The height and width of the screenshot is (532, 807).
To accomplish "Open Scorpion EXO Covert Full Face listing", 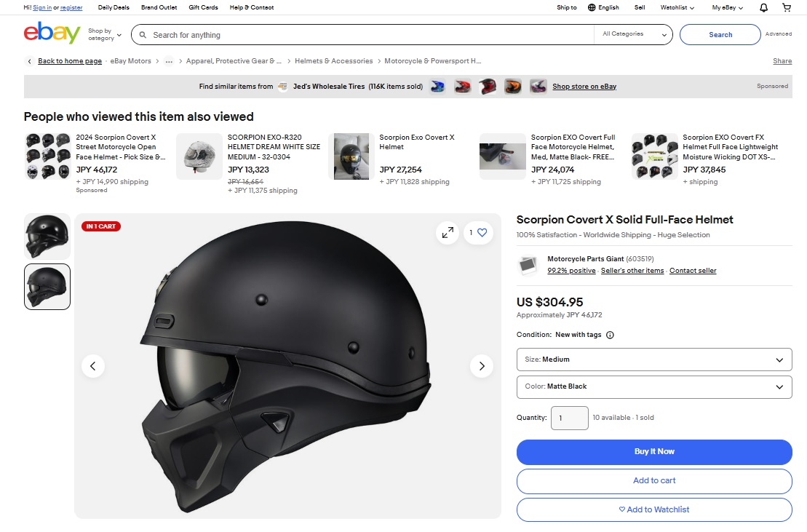I will pyautogui.click(x=573, y=147).
